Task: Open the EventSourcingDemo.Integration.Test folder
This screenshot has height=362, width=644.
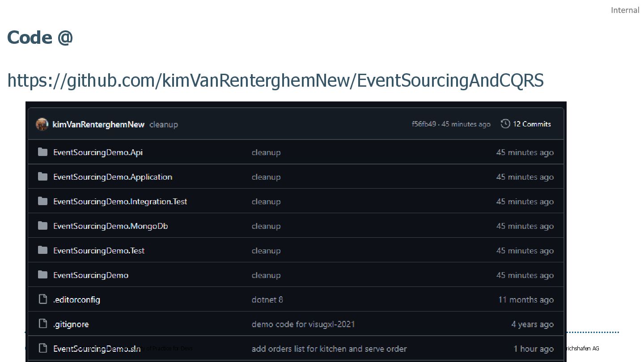Action: tap(120, 202)
